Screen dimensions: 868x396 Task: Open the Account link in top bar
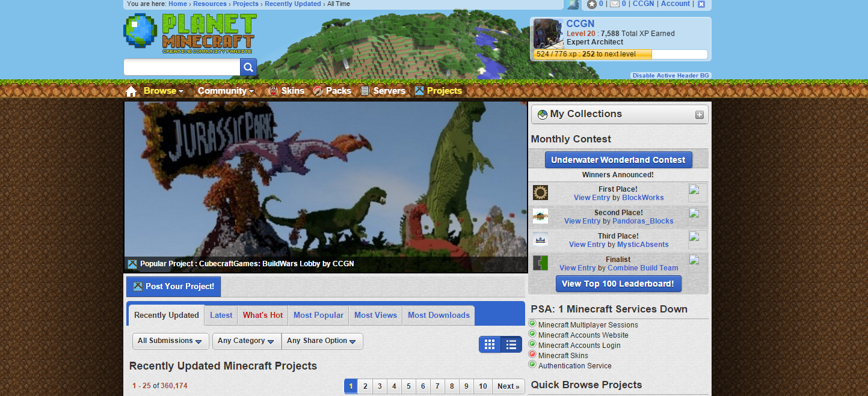pyautogui.click(x=676, y=4)
